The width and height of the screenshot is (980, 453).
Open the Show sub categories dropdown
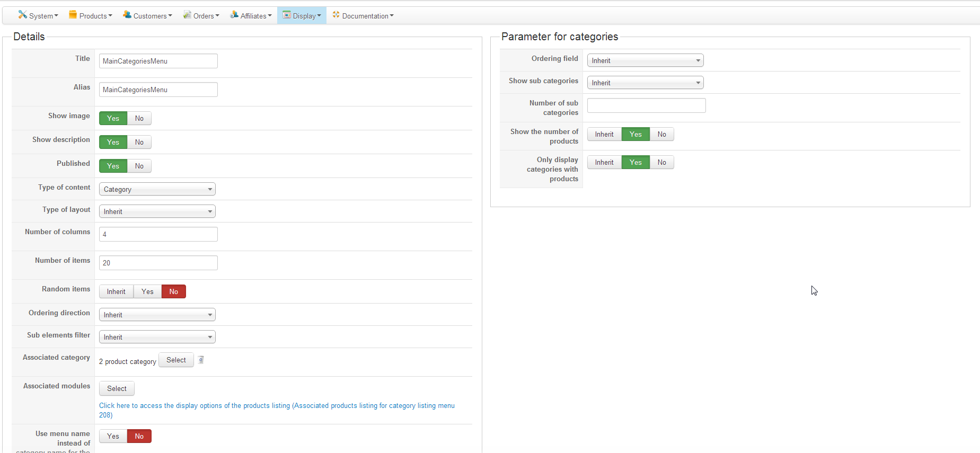pyautogui.click(x=646, y=83)
